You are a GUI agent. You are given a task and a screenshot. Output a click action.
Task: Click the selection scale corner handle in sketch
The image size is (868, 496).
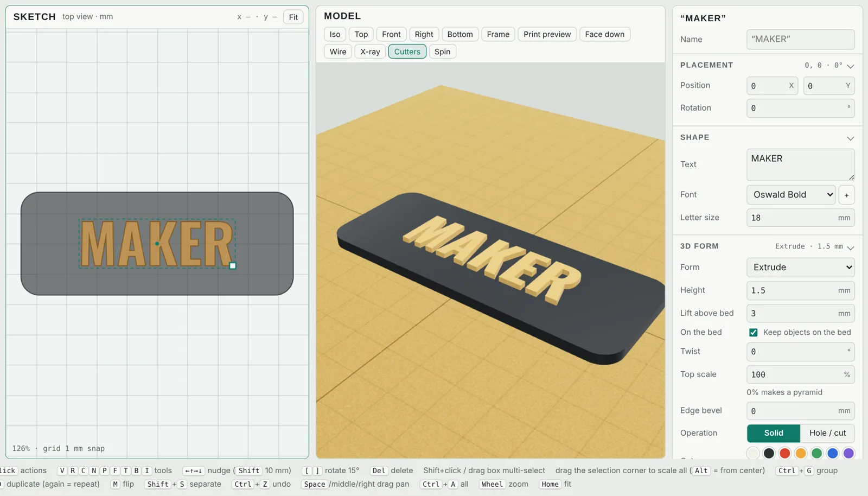[x=233, y=266]
